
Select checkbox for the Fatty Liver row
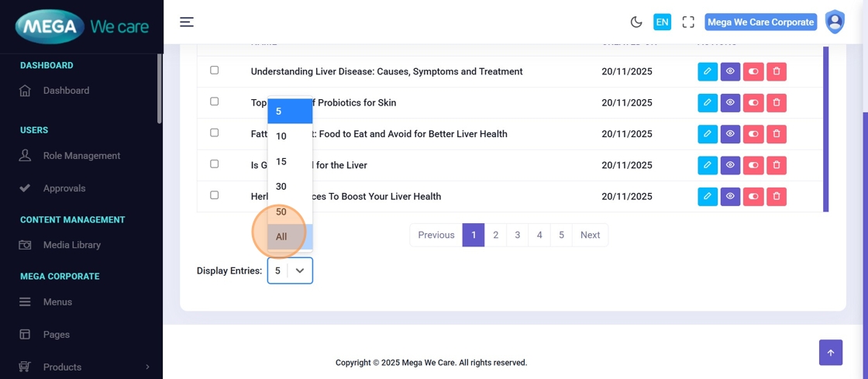point(215,133)
